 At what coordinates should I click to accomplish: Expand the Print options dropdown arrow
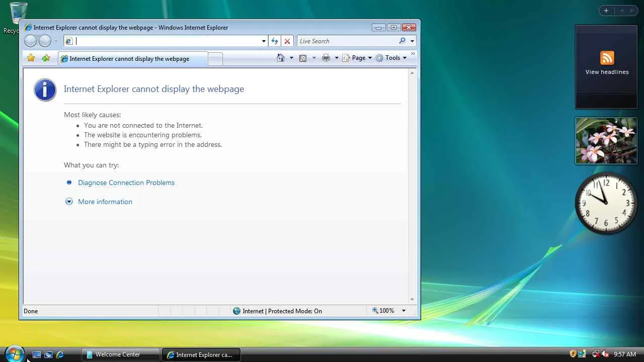pos(337,58)
